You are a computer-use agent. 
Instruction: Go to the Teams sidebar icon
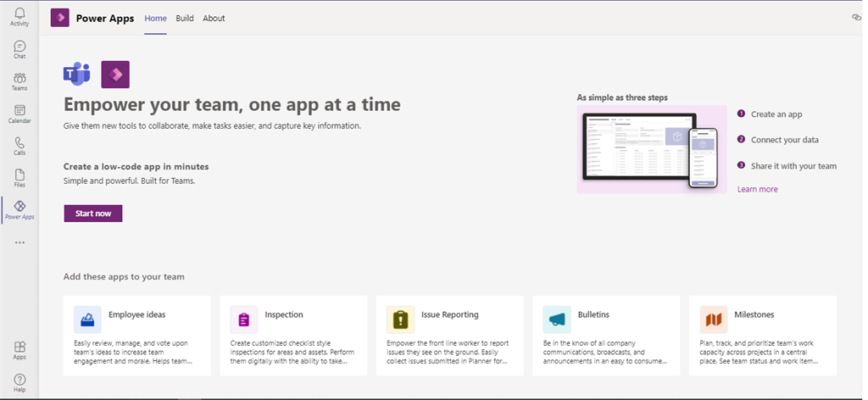pyautogui.click(x=20, y=78)
